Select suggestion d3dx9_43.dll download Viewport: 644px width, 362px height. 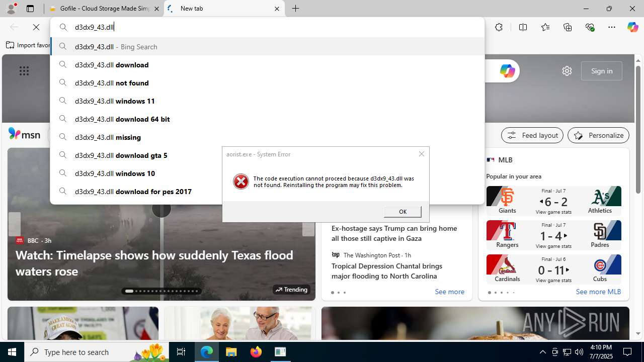[x=267, y=65]
